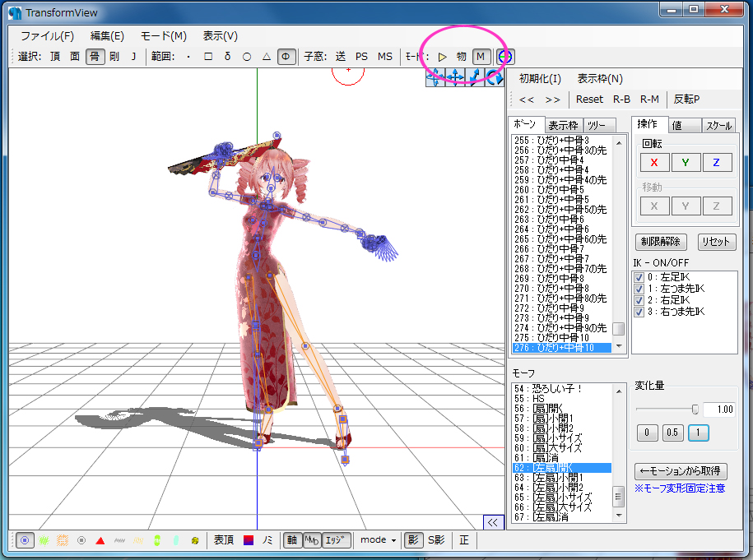Click ←モーションから取得 button
The width and height of the screenshot is (753, 560).
coord(681,471)
